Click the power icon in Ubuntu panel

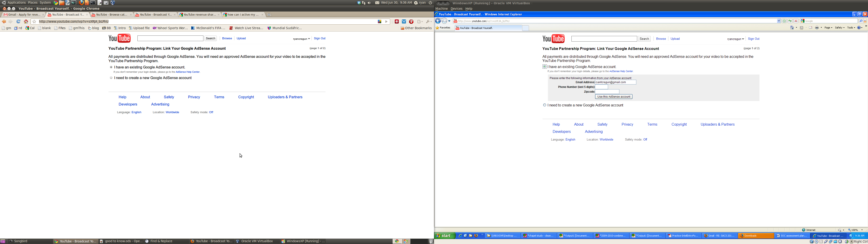click(x=430, y=3)
